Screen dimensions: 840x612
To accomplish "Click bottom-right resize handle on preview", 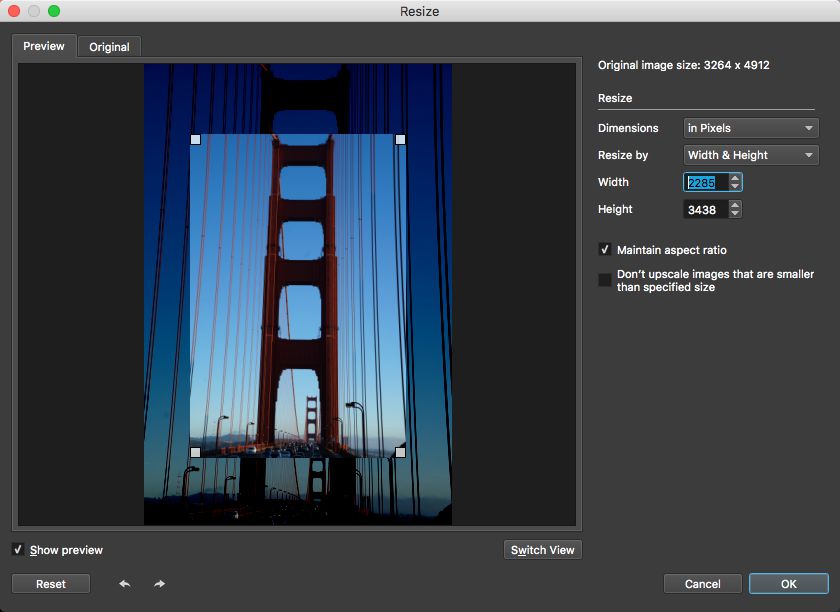I will click(x=400, y=452).
